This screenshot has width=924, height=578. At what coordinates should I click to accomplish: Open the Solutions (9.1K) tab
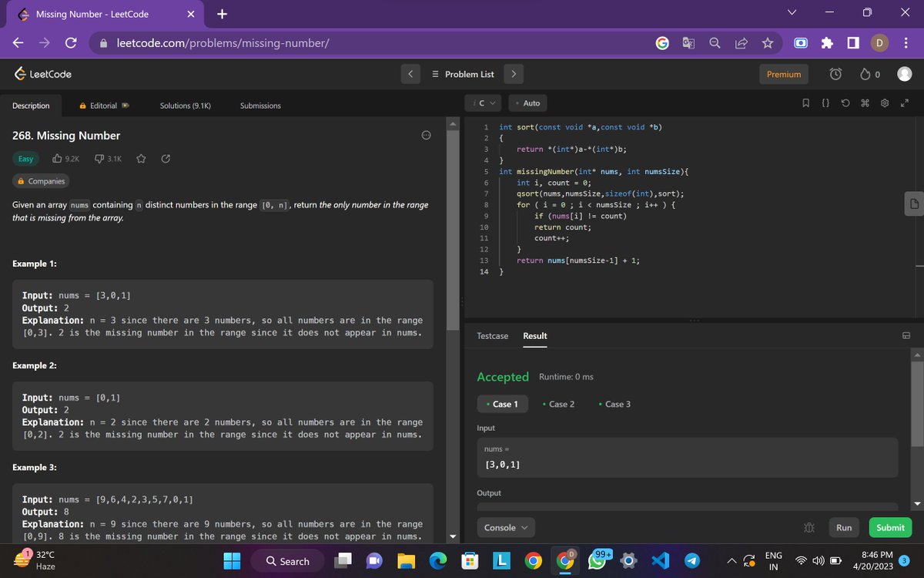[x=186, y=106]
